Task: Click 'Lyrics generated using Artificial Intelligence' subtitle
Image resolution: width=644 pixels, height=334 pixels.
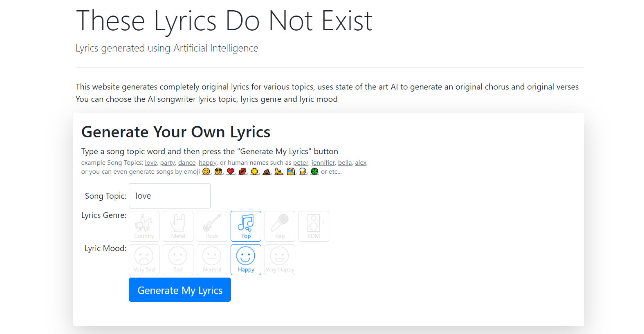Action: click(167, 48)
